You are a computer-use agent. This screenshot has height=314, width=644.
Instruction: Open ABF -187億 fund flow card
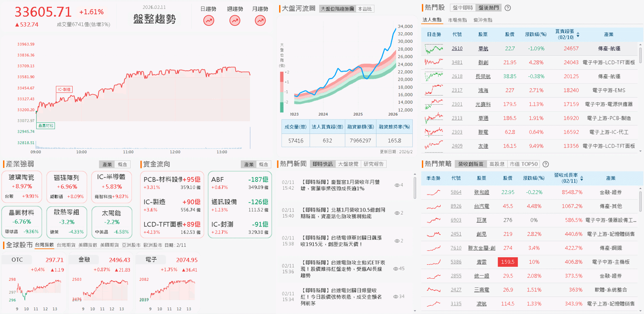point(240,183)
